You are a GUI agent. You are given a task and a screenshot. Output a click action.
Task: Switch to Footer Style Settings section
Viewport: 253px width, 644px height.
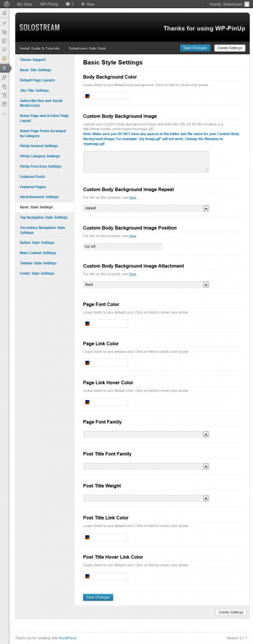37,273
